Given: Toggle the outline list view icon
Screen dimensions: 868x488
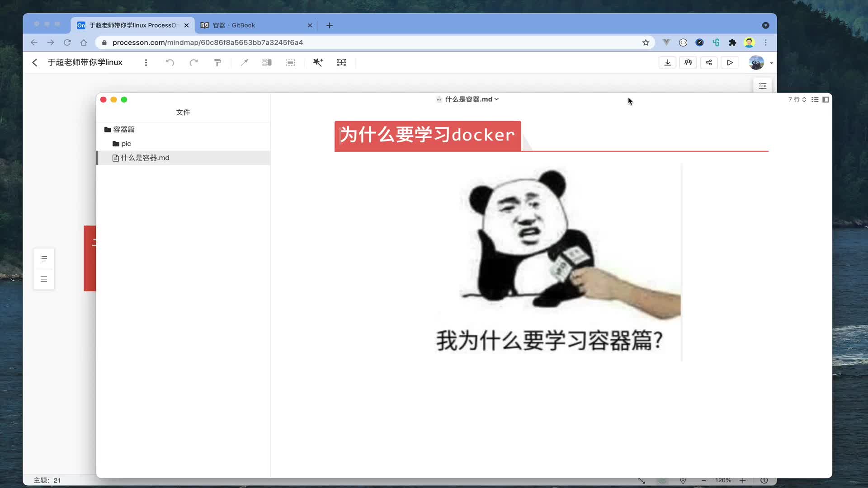Looking at the screenshot, I should [815, 99].
